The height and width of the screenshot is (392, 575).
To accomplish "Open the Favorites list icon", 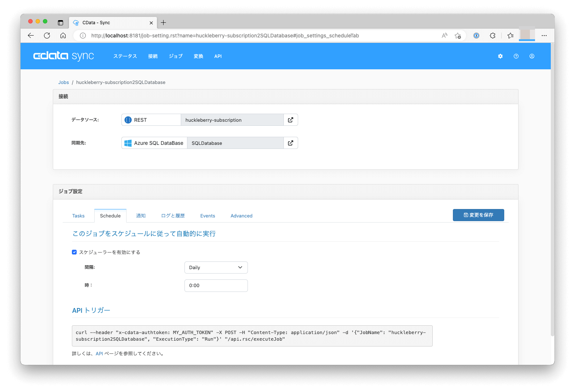I will (x=510, y=36).
